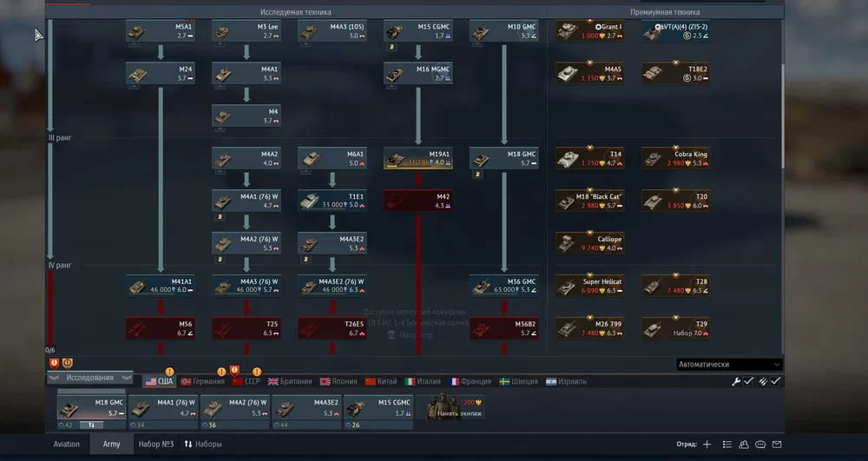Select the M4A3E2 crew slot
The width and height of the screenshot is (868, 461).
click(306, 412)
